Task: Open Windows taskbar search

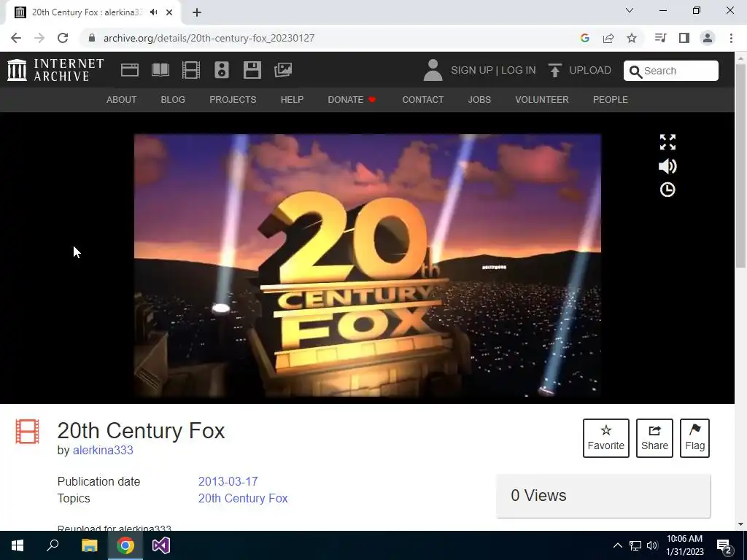Action: point(53,545)
